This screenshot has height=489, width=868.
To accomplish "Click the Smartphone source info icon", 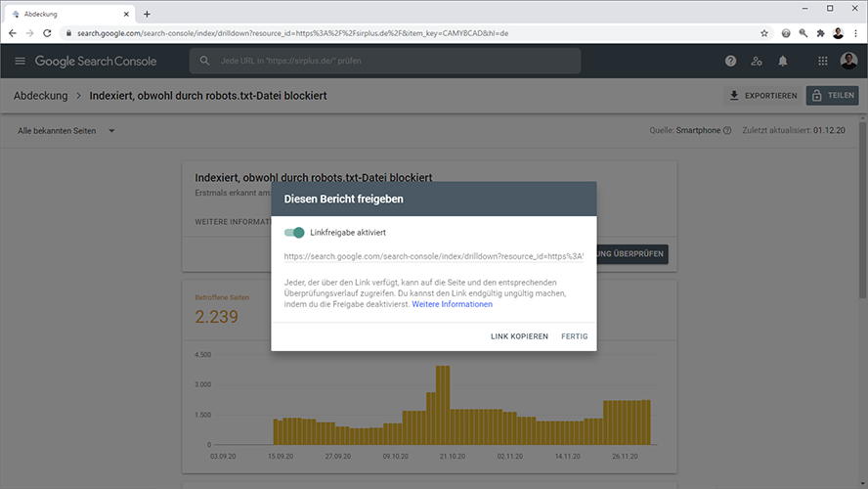I will point(727,131).
